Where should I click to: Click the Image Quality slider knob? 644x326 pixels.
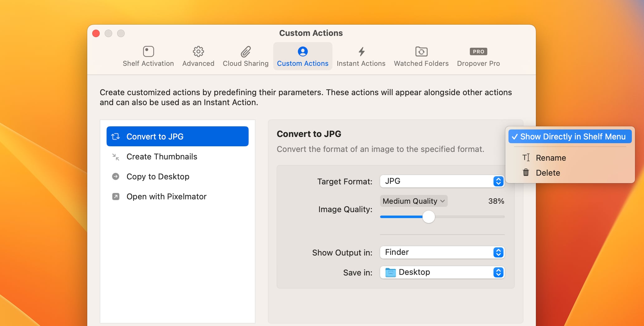428,217
